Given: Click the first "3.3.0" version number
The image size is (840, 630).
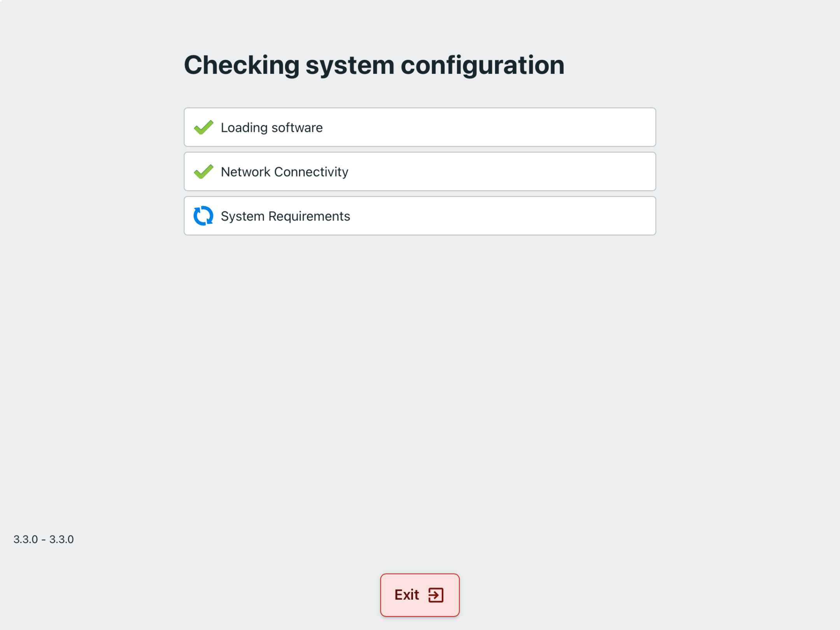Looking at the screenshot, I should 26,539.
